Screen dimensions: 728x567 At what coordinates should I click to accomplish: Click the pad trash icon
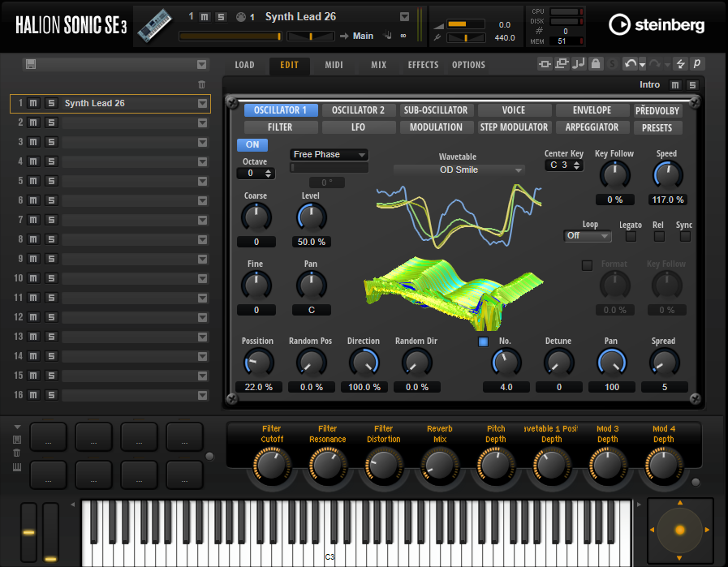pos(17,453)
